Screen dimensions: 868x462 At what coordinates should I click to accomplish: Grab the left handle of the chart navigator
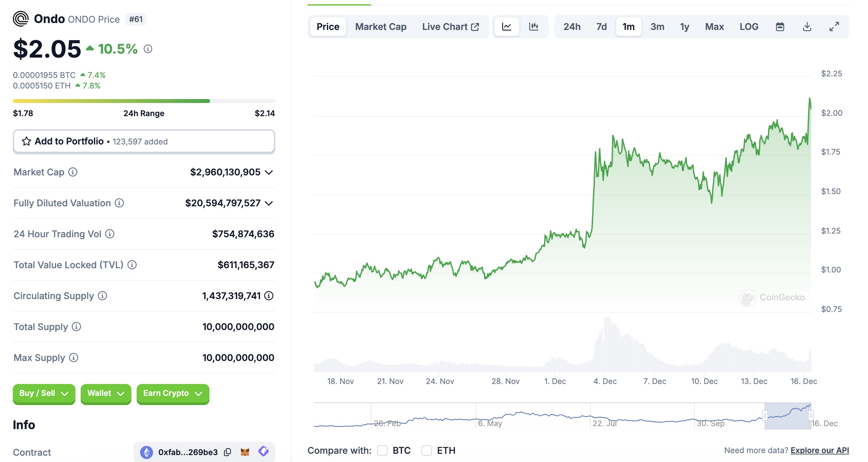765,416
